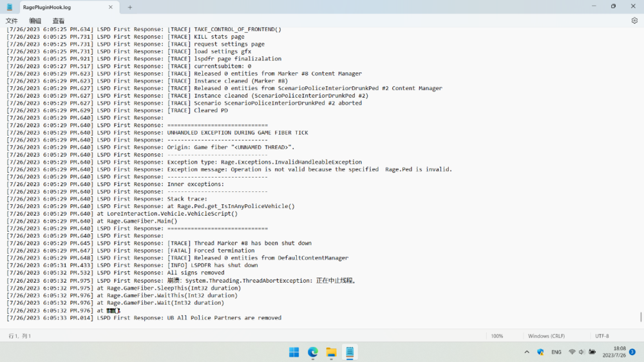This screenshot has width=644, height=362.
Task: Click the ENG input language indicator
Action: (x=556, y=352)
